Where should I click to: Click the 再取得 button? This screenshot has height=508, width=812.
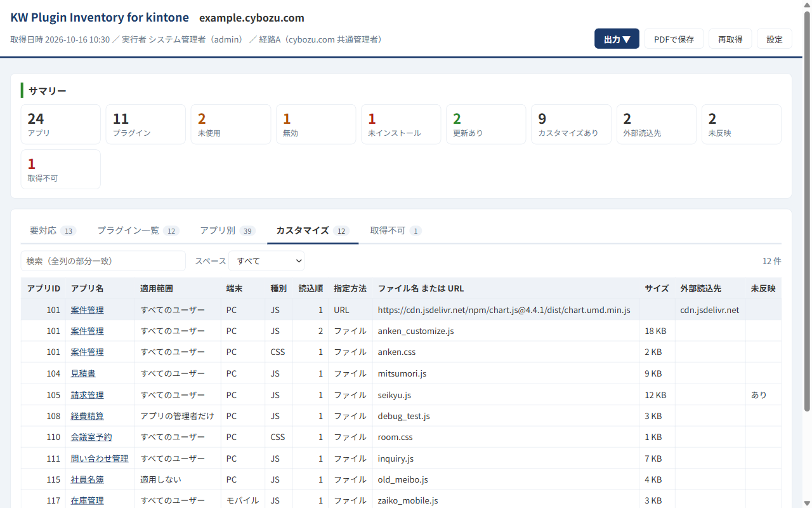(x=730, y=39)
